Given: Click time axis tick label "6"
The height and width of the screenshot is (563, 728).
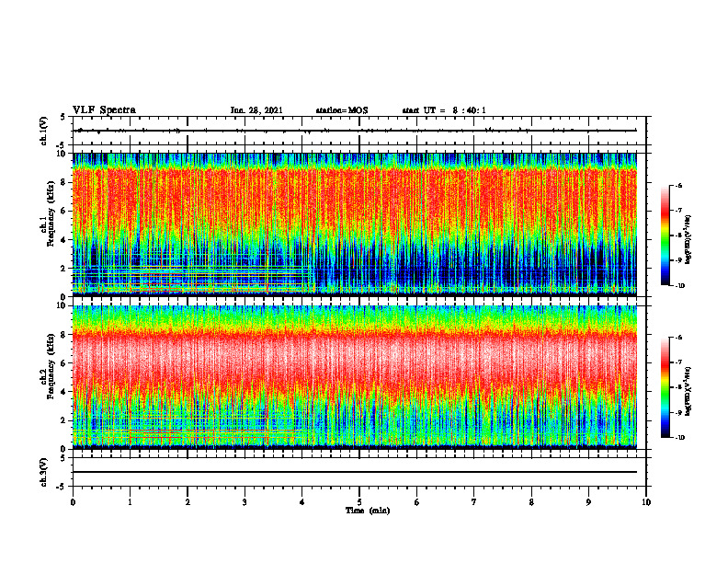Looking at the screenshot, I should tap(417, 502).
